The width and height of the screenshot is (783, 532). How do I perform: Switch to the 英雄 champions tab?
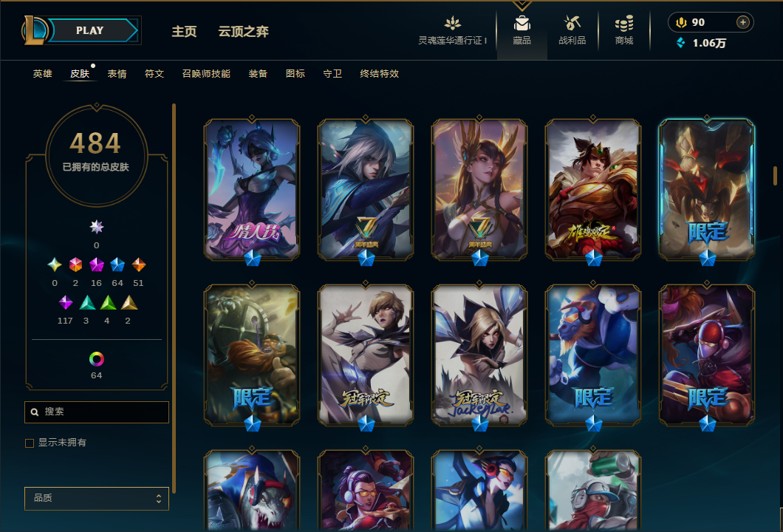(42, 74)
